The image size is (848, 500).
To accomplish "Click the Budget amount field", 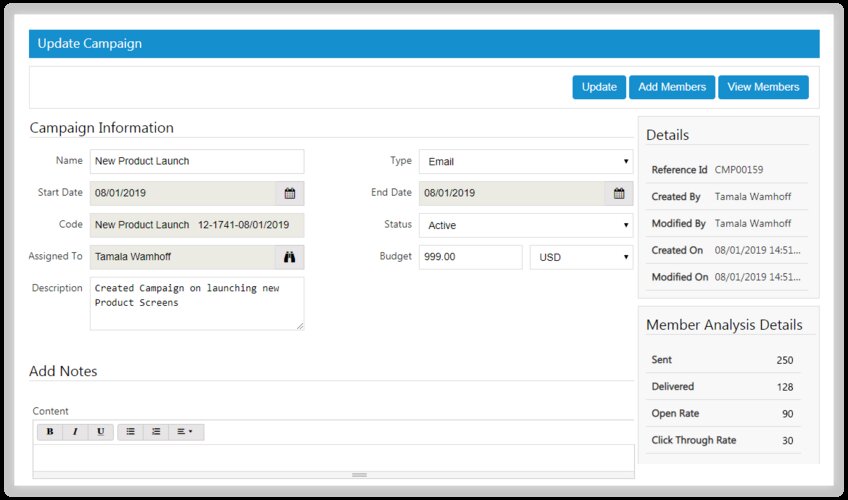I will coord(470,257).
